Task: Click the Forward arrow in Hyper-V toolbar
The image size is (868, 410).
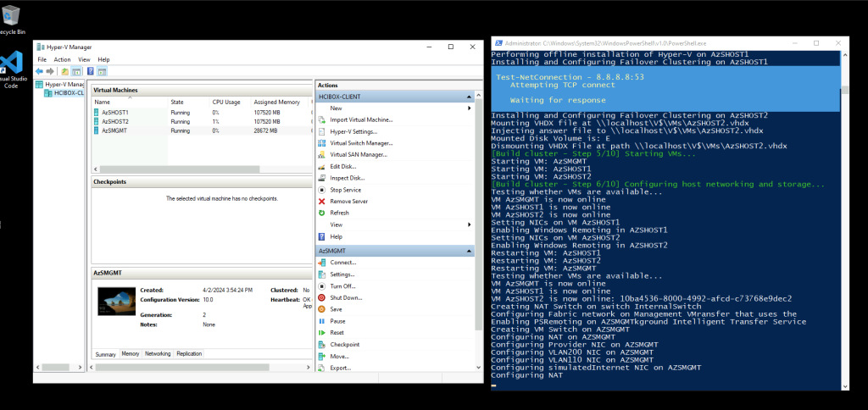Action: point(50,71)
